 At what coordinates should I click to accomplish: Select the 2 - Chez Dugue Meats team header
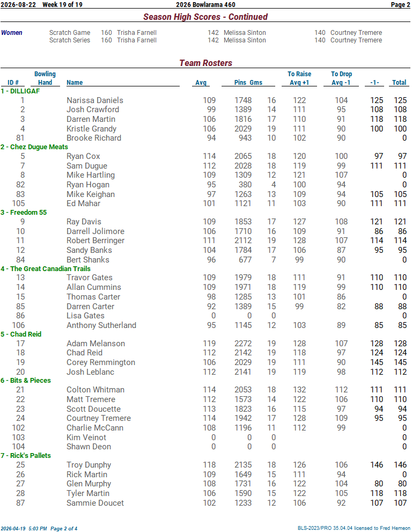tap(34, 147)
